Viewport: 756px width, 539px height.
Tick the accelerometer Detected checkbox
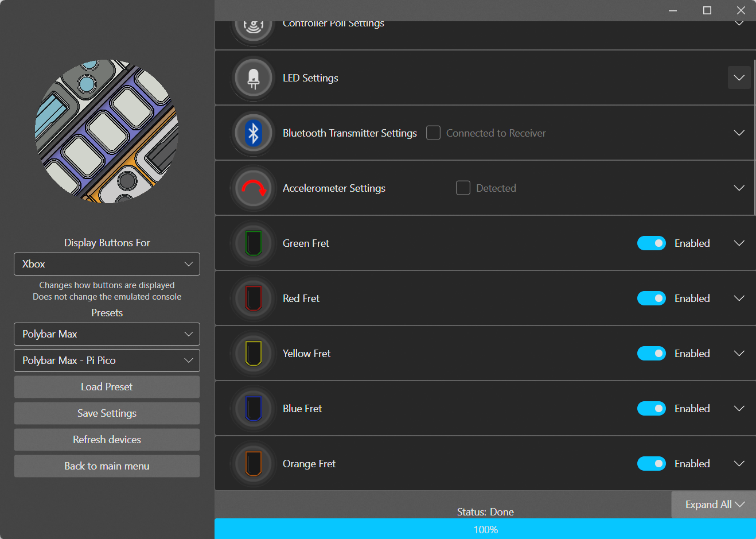[463, 188]
